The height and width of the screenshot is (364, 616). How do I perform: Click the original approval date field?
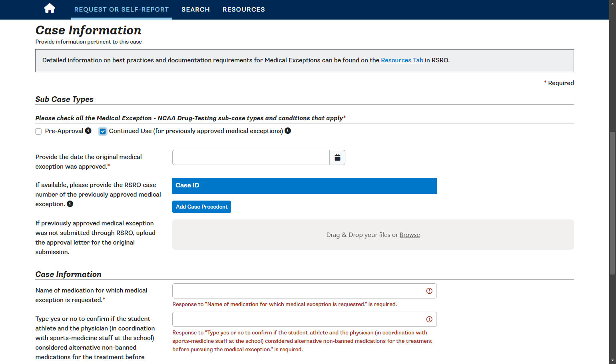251,157
